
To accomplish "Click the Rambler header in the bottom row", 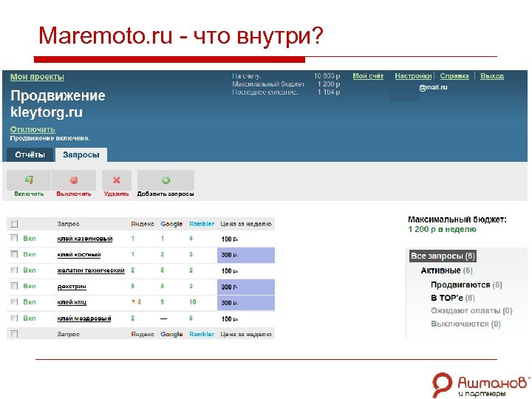I will point(202,334).
